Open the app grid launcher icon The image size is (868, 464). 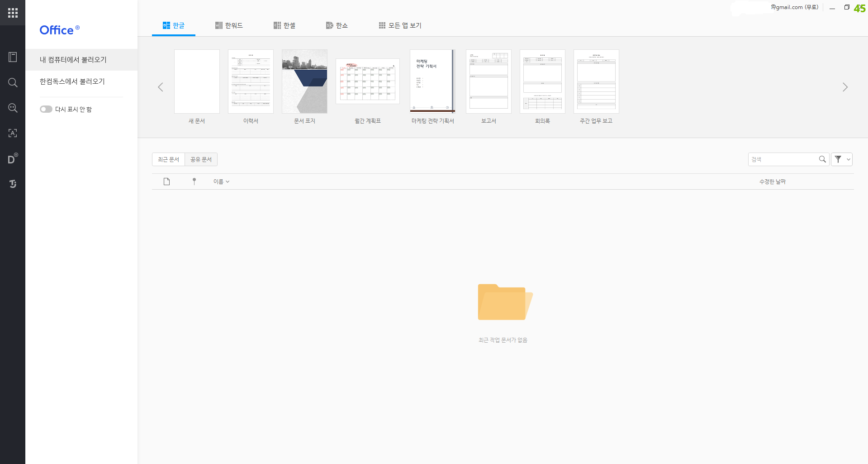pyautogui.click(x=13, y=13)
